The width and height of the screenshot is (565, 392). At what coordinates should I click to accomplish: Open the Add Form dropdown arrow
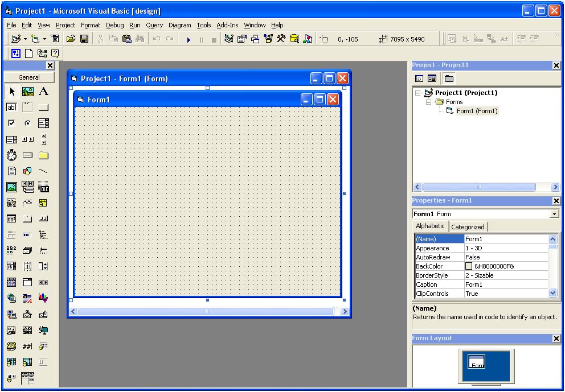(44, 39)
